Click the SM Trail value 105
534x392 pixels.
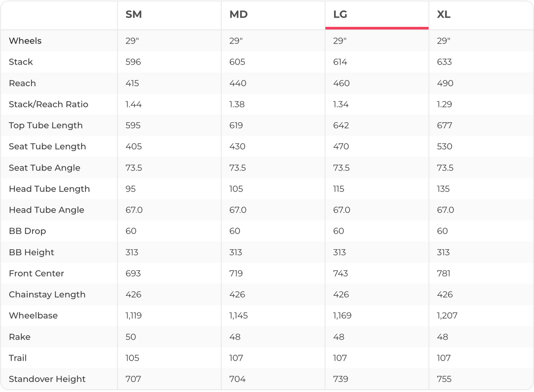coord(132,358)
